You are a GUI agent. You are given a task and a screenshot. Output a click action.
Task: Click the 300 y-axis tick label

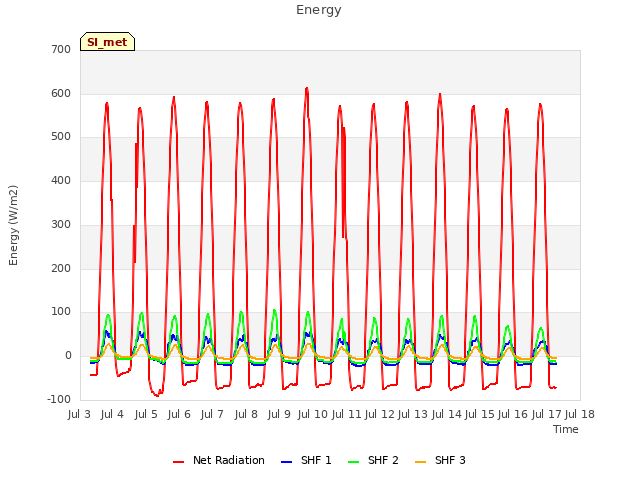(x=61, y=224)
